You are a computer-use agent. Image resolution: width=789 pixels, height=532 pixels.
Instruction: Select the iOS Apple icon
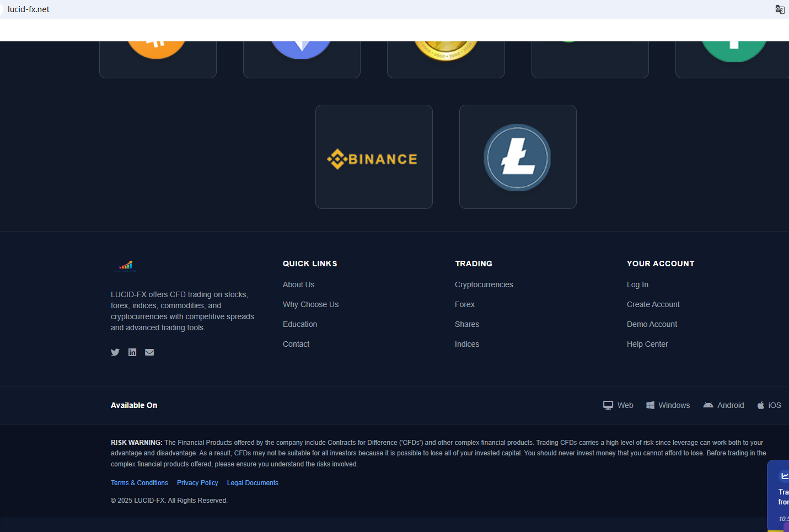pos(761,405)
